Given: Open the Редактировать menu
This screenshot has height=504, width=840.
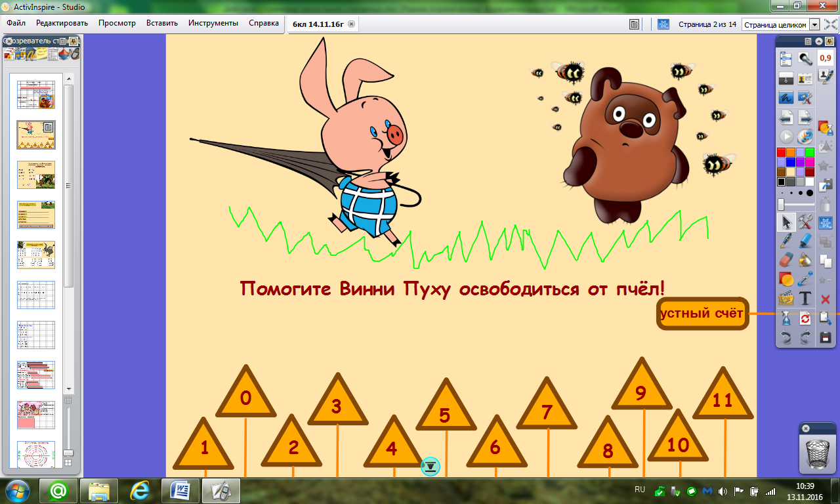Looking at the screenshot, I should click(x=62, y=23).
